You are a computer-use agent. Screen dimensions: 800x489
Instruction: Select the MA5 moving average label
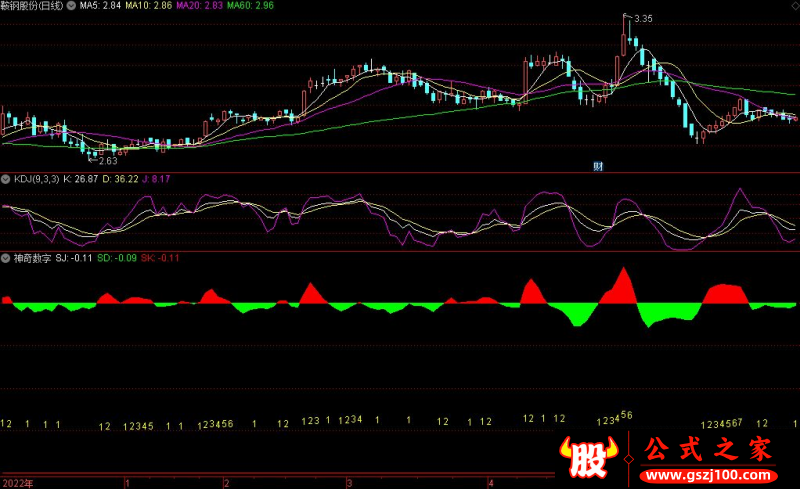click(100, 6)
